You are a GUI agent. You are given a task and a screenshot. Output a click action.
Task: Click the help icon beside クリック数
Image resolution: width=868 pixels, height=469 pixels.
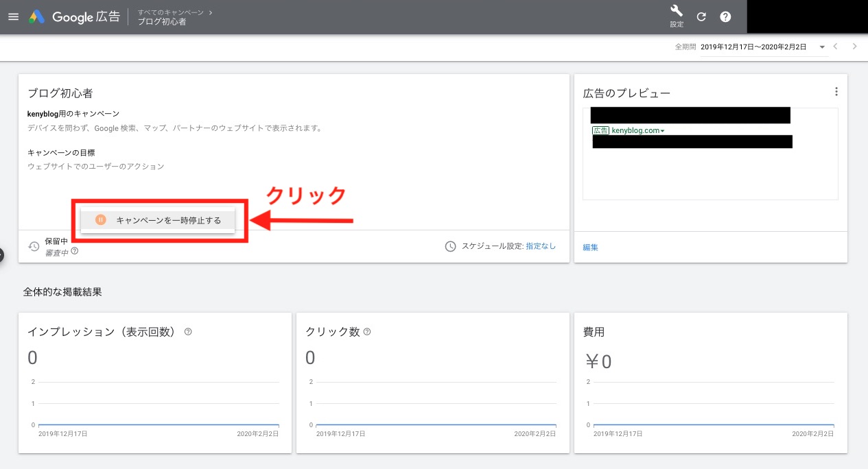click(367, 332)
